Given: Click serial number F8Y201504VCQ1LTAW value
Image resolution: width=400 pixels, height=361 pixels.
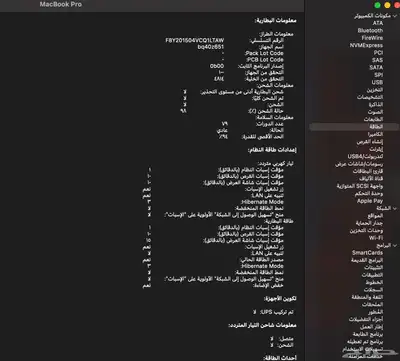Looking at the screenshot, I should click(195, 40).
